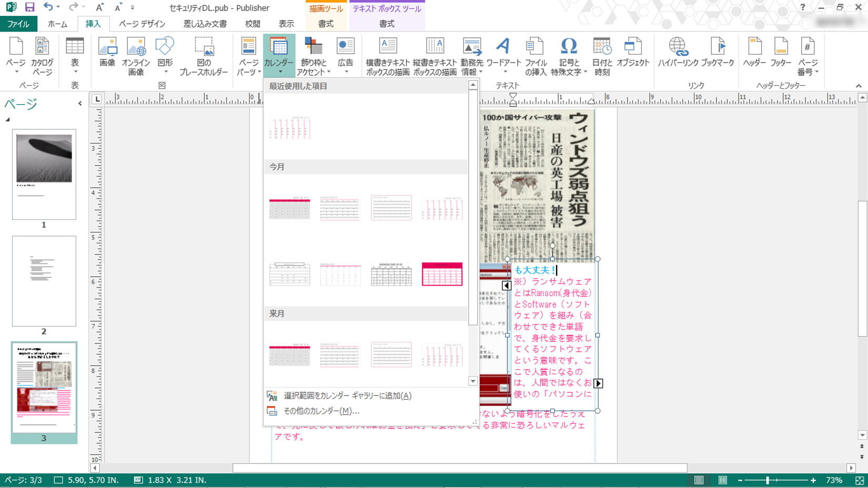Image resolution: width=868 pixels, height=488 pixels.
Task: Zoom out with minus button
Action: point(740,480)
